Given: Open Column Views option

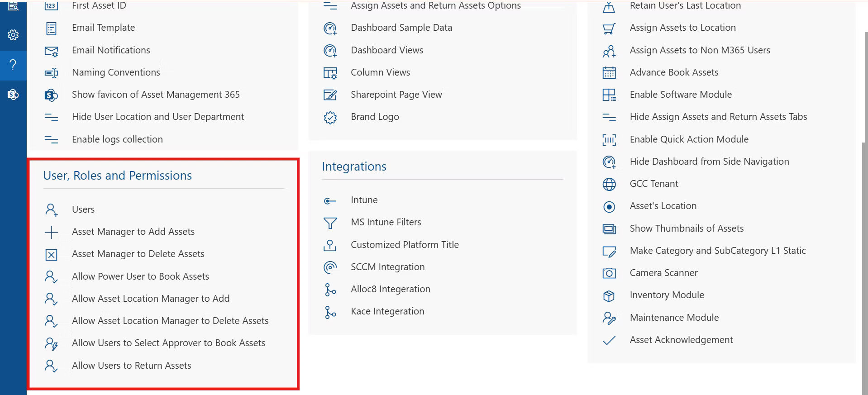Looking at the screenshot, I should (x=380, y=72).
